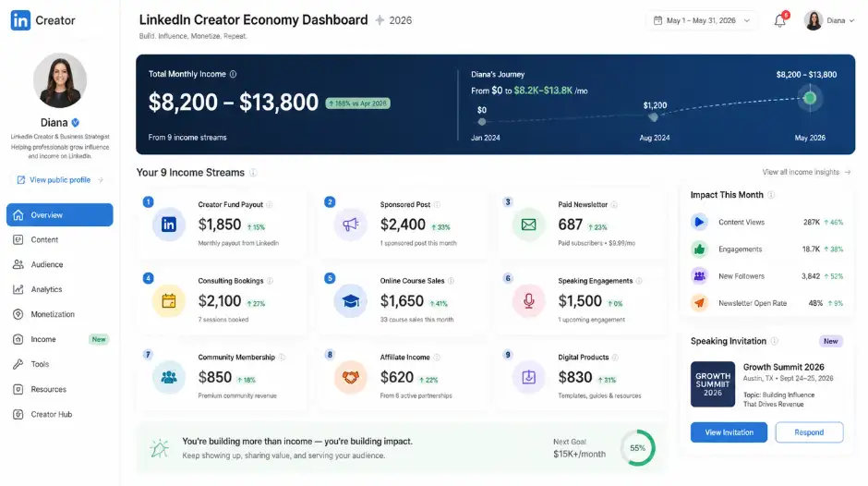Open Tools in the sidebar
The height and width of the screenshot is (486, 868).
click(x=60, y=364)
